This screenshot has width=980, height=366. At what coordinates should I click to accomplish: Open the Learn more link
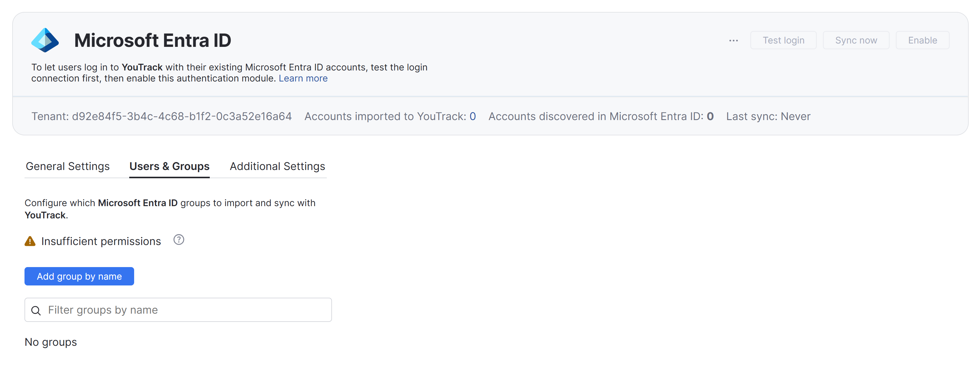(303, 78)
